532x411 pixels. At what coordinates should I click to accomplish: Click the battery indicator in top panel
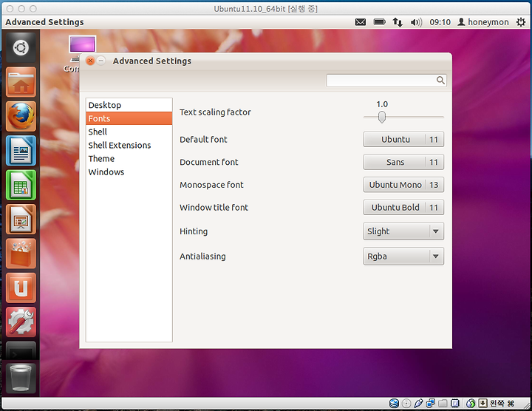tap(379, 22)
